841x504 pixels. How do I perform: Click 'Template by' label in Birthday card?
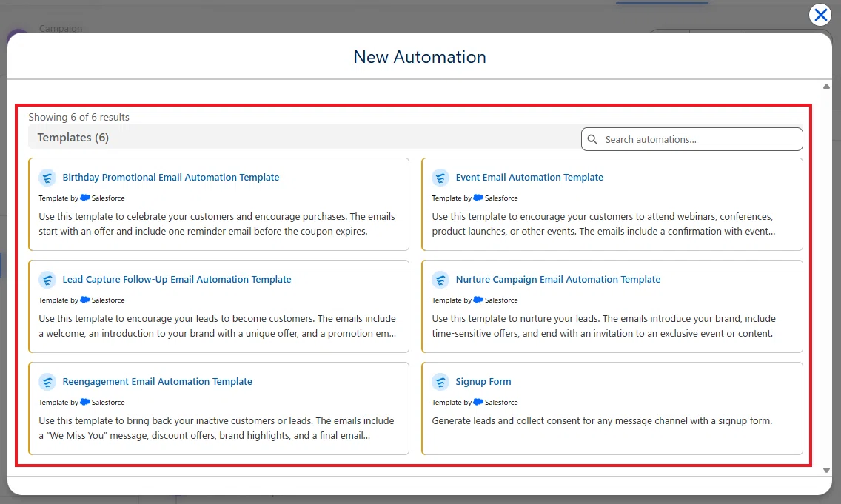point(58,198)
